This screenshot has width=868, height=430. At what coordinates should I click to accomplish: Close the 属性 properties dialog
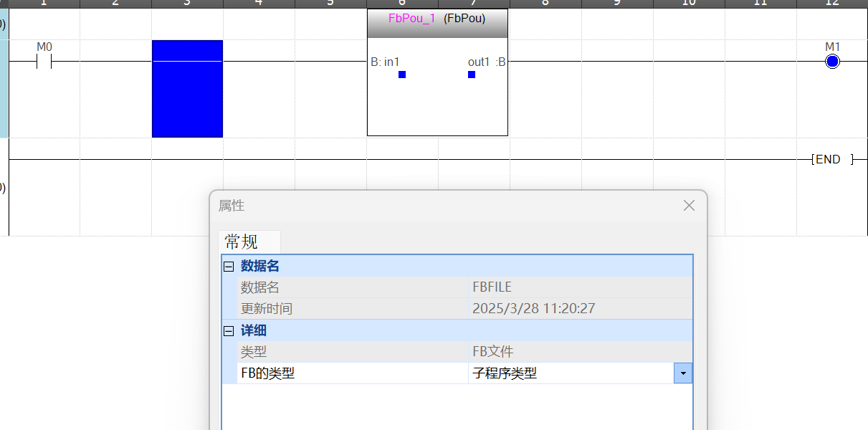(x=689, y=206)
